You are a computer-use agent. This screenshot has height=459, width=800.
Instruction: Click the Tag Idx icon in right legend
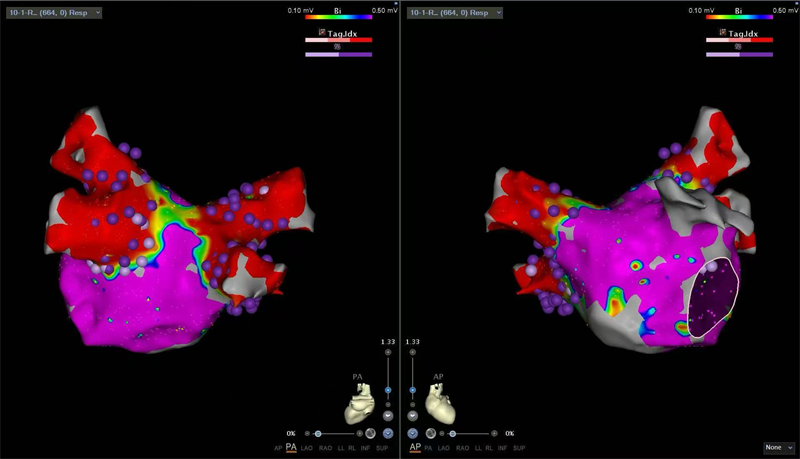(722, 33)
